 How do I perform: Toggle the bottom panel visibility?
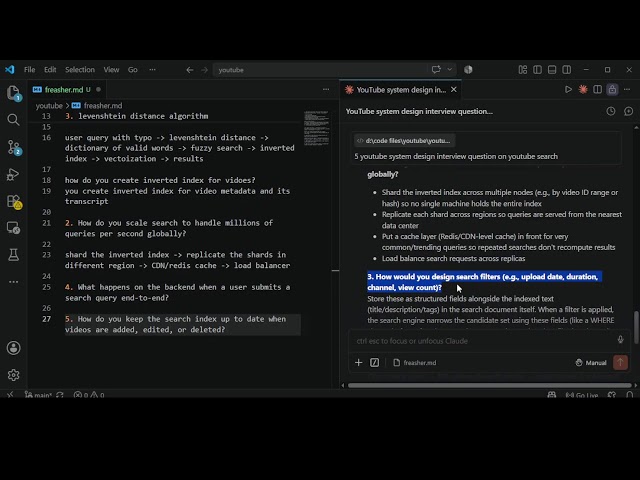552,70
